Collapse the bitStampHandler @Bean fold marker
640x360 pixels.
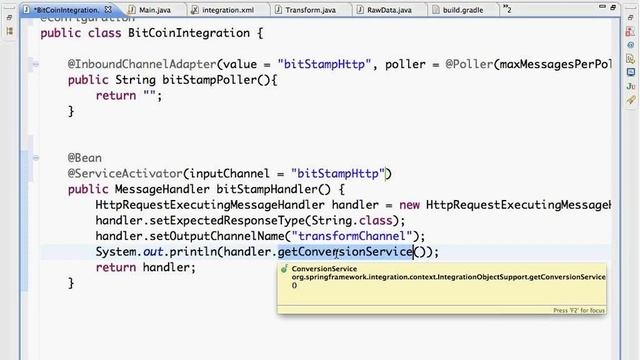36,158
